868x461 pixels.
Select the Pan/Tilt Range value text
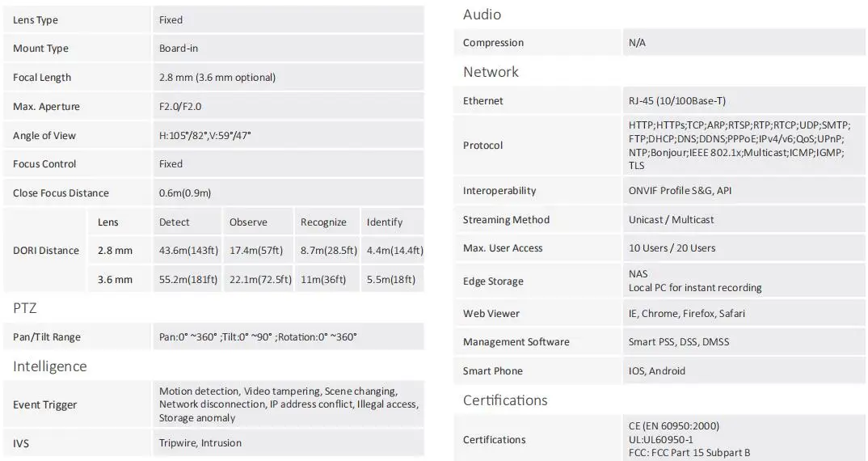tap(258, 337)
